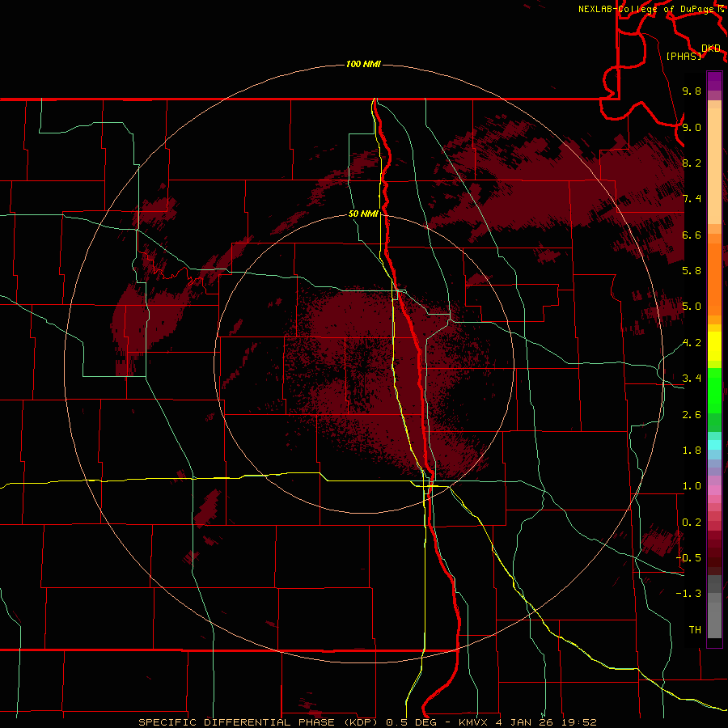Pick the bright green segment of color bar

click(714, 389)
